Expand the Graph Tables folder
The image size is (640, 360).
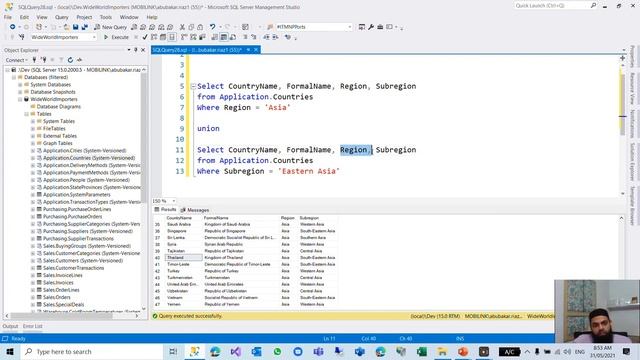tap(33, 143)
